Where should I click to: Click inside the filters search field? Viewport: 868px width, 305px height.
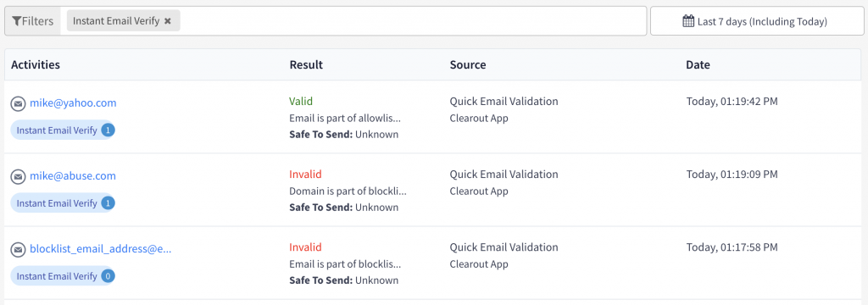(413, 21)
